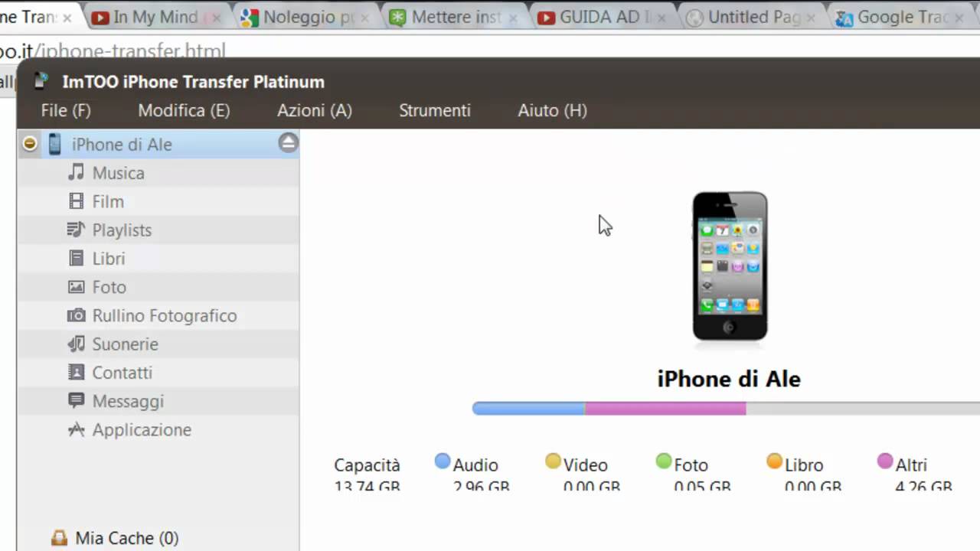Close the Untitled Page browser tab
Screen dimensions: 980x551
click(x=810, y=18)
